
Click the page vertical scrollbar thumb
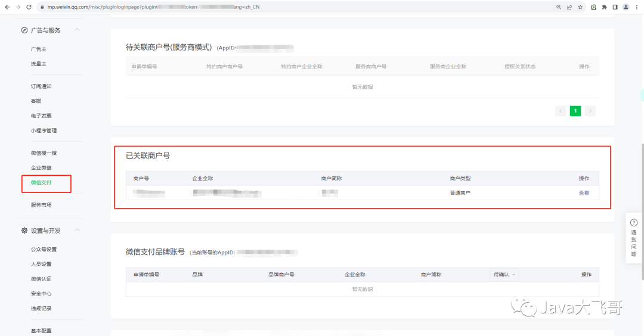[642, 211]
